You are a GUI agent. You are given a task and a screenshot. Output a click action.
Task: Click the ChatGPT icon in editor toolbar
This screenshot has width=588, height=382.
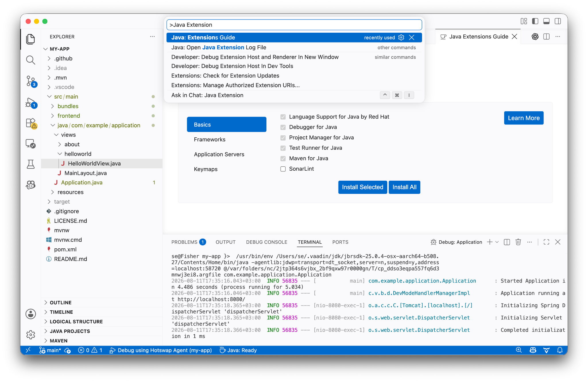coord(535,36)
